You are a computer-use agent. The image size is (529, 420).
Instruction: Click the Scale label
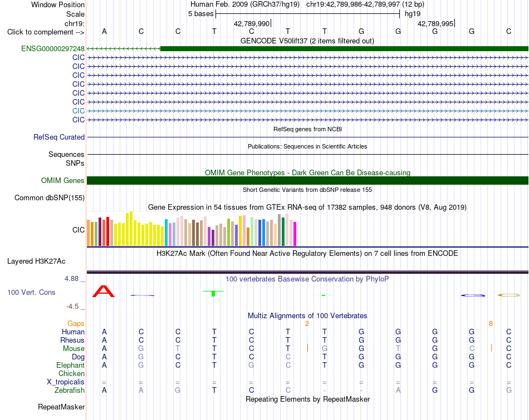coord(75,14)
